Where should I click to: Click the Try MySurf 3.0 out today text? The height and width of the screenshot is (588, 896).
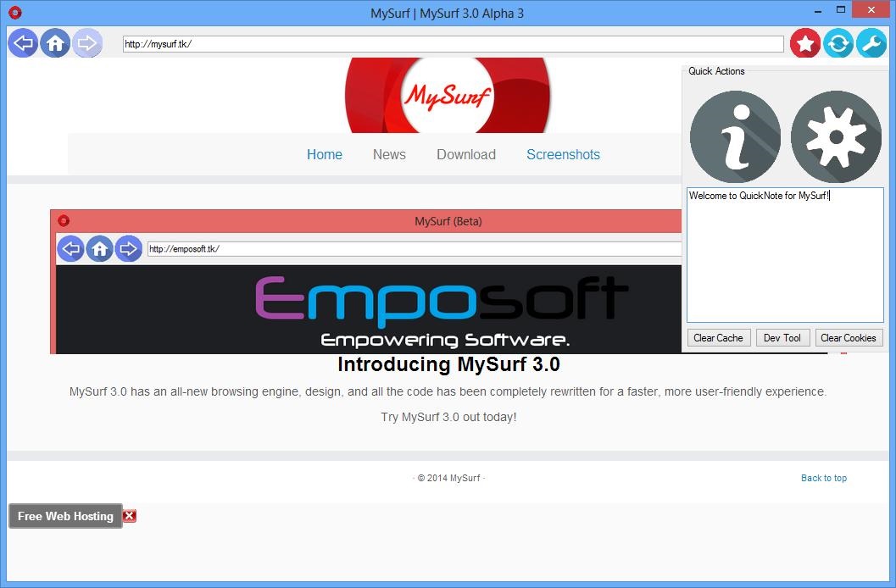448,417
